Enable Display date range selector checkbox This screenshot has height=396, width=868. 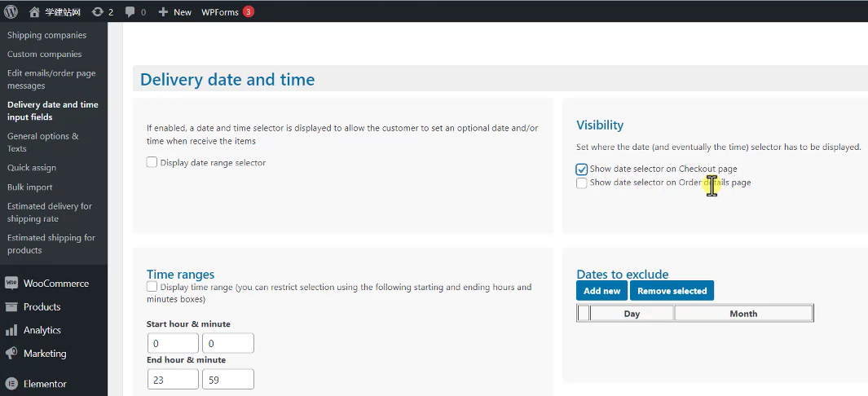(152, 162)
